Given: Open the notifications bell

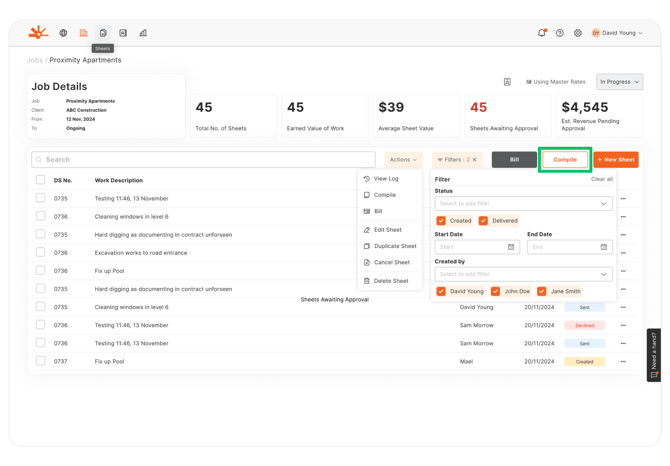Looking at the screenshot, I should pyautogui.click(x=542, y=33).
